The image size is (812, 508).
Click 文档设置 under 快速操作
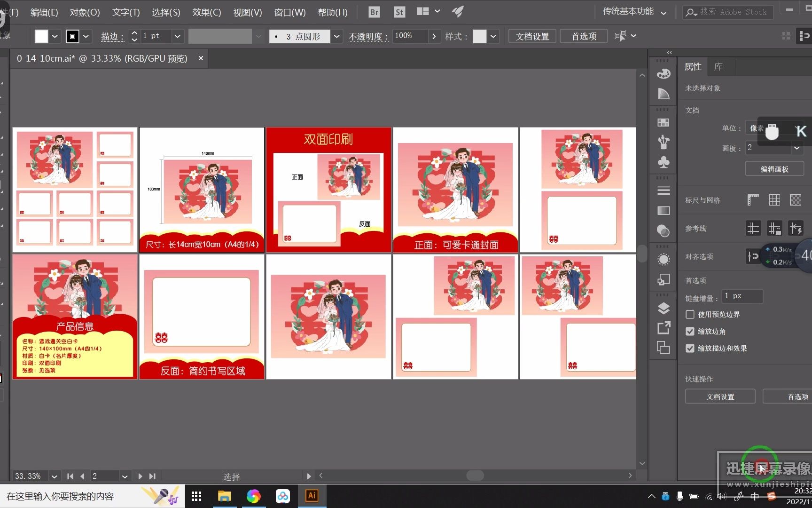pos(720,397)
